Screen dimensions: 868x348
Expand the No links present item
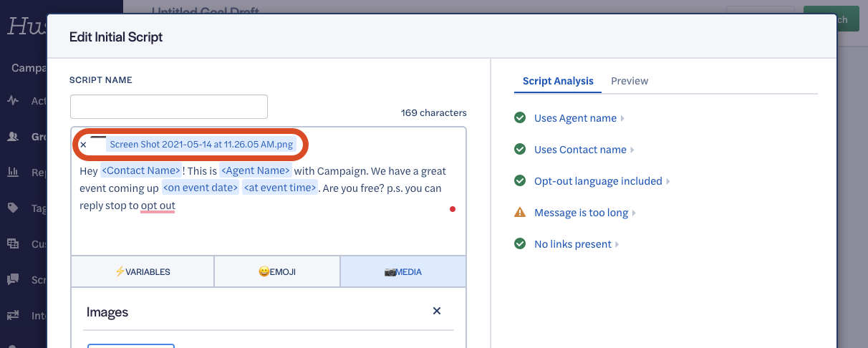pyautogui.click(x=576, y=244)
